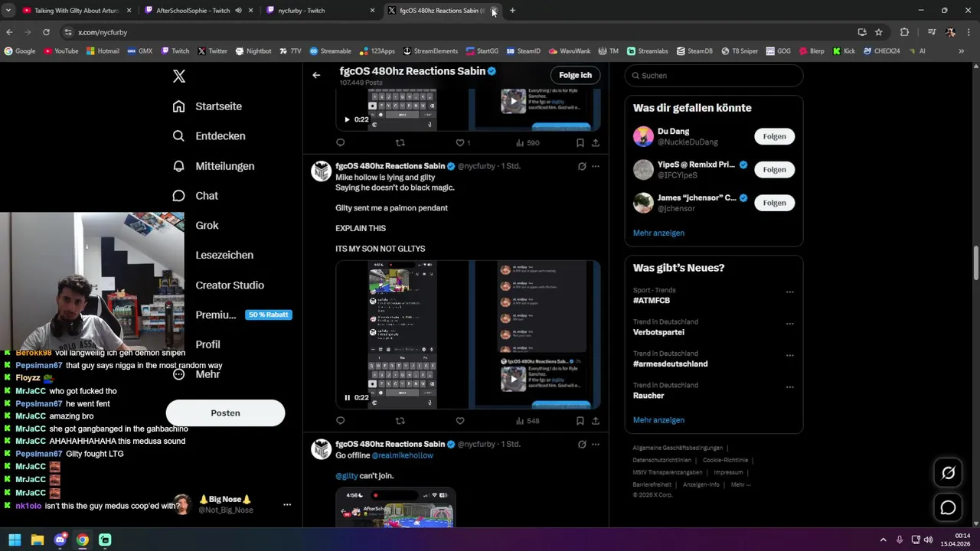Bookmark the Mike hollow post

[x=580, y=421]
